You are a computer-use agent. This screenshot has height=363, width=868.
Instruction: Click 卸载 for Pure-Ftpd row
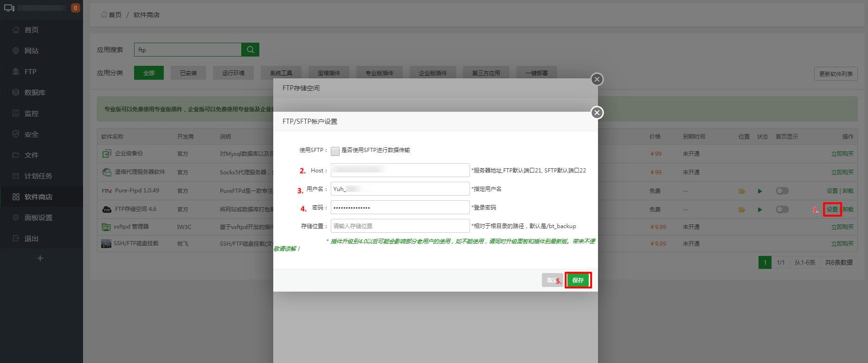[x=848, y=191]
